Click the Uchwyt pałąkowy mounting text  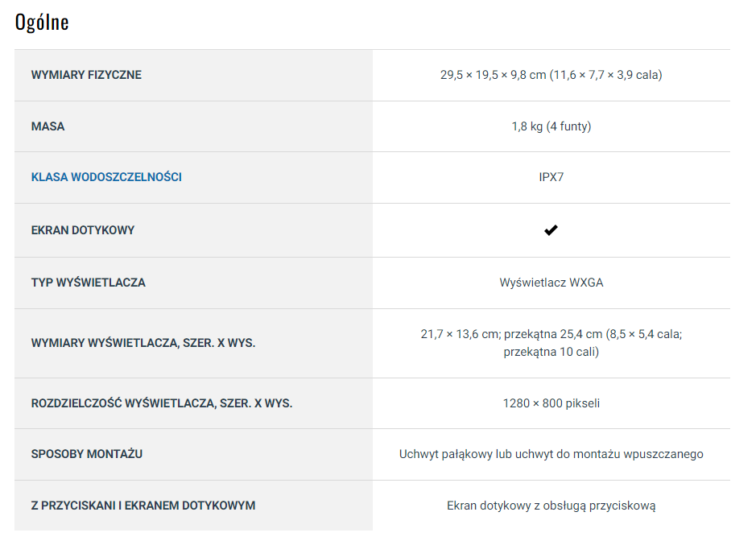pyautogui.click(x=551, y=454)
